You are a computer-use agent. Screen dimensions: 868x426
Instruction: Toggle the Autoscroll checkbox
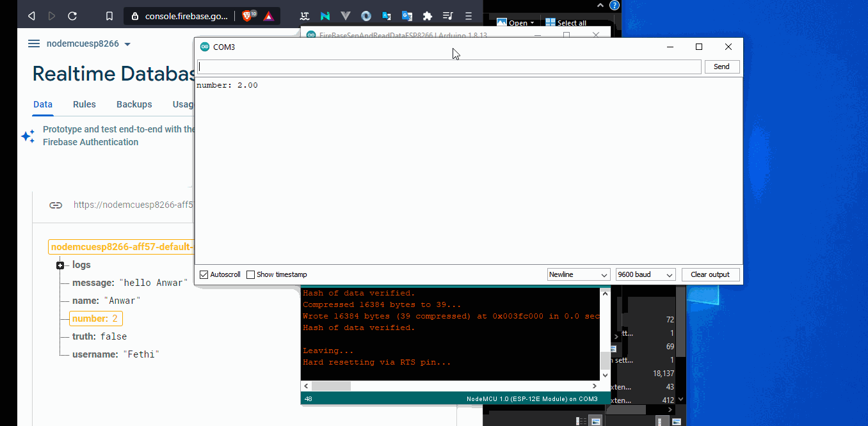(204, 274)
